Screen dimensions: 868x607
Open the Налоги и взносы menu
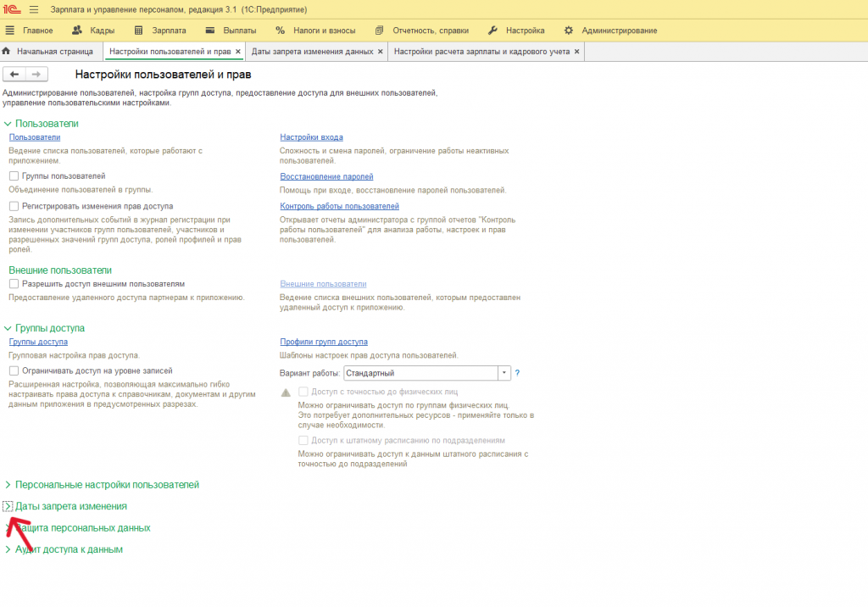(x=315, y=31)
